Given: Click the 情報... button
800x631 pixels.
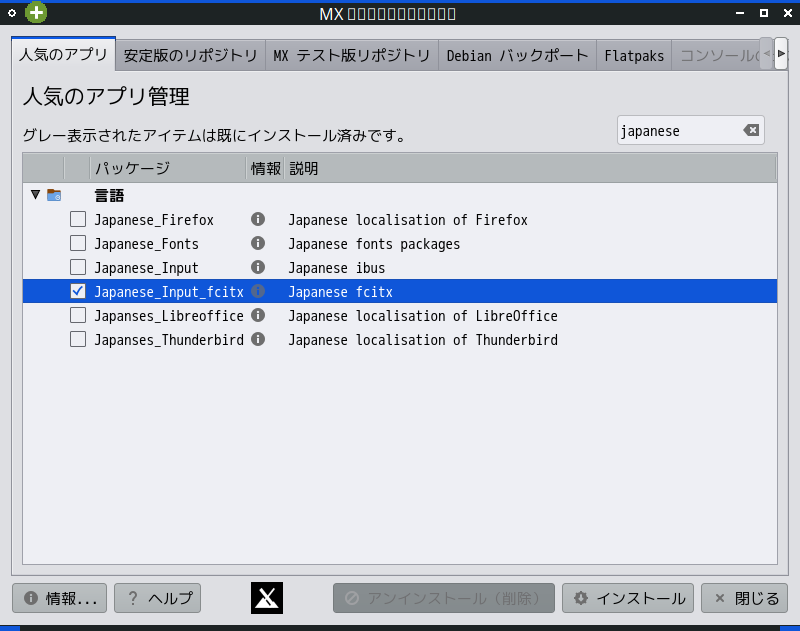Looking at the screenshot, I should [x=60, y=598].
